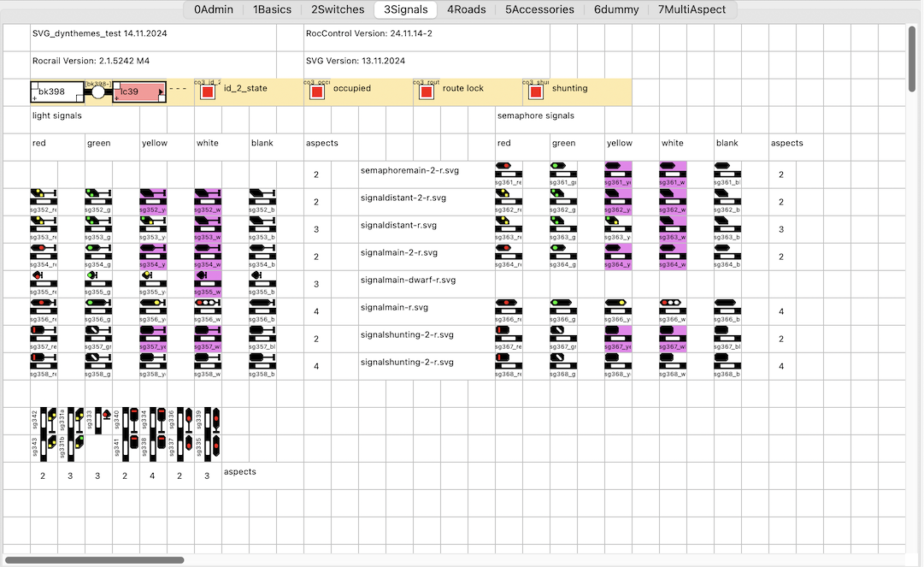
Task: Click the horizontal scrollbar at the bottom
Action: [x=94, y=560]
